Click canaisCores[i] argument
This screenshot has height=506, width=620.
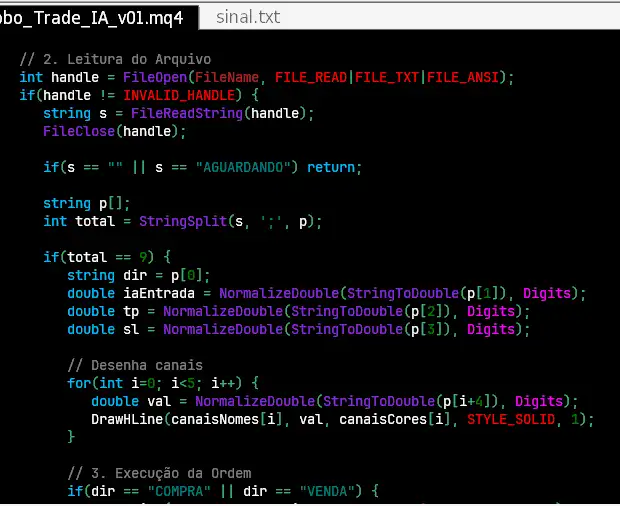[395, 419]
